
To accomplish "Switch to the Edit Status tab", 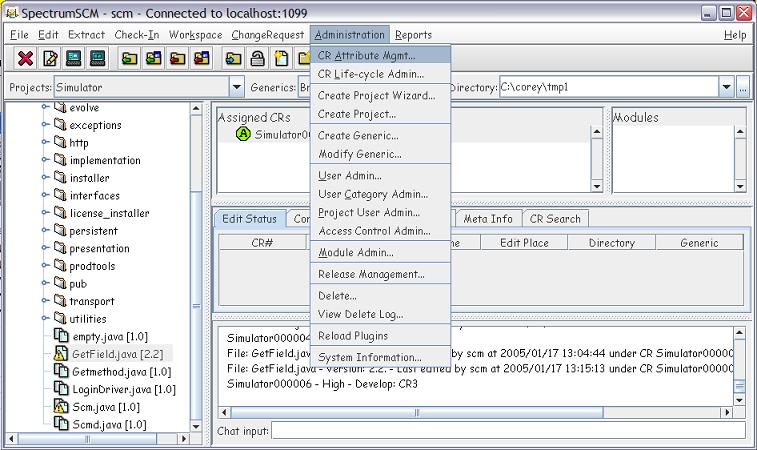I will coord(250,219).
